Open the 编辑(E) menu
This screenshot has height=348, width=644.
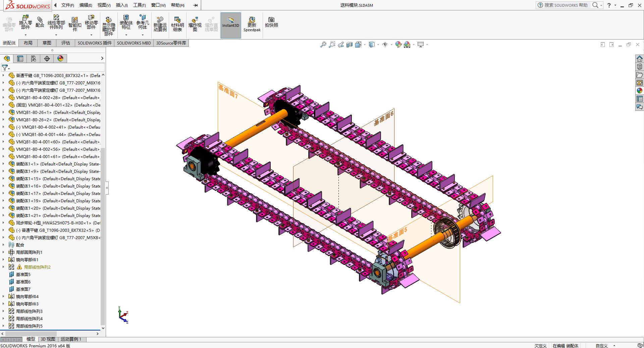[86, 5]
